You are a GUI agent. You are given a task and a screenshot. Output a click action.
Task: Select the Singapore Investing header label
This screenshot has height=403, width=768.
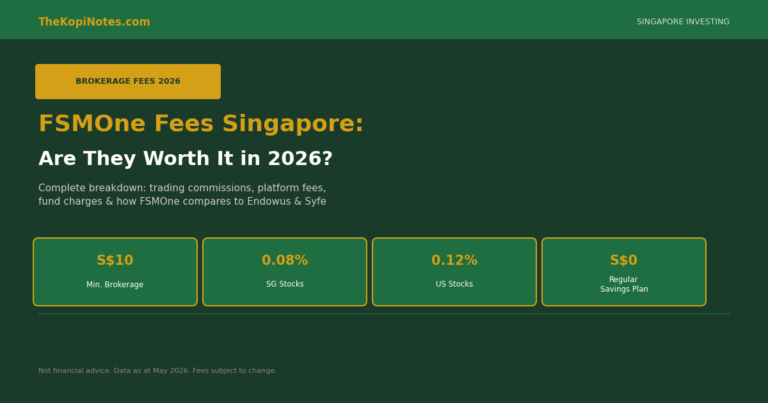(683, 22)
